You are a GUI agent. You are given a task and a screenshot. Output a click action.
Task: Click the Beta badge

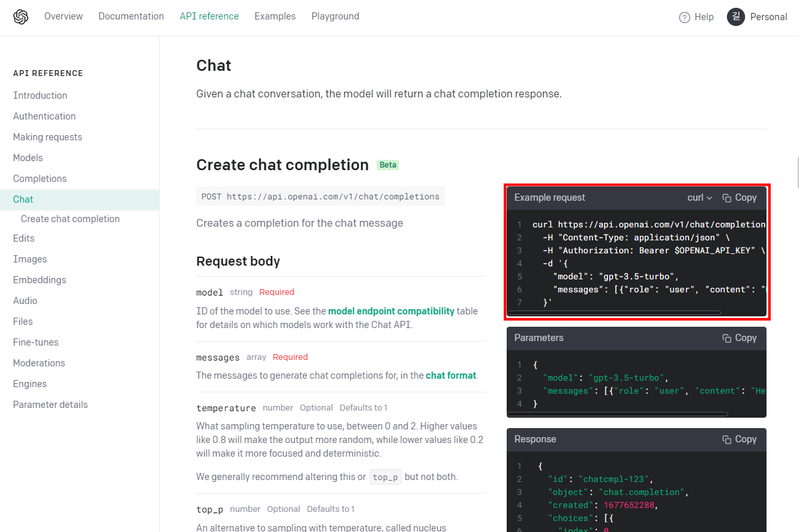tap(388, 165)
